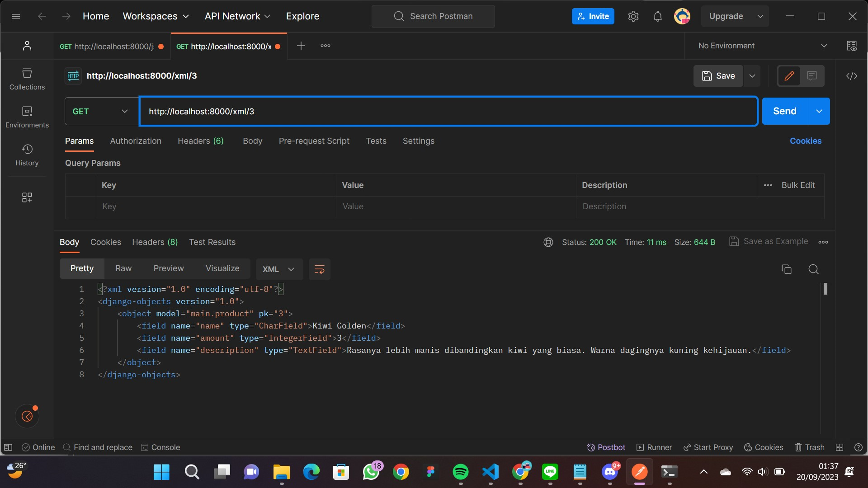Open Spotify from the Windows taskbar
The height and width of the screenshot is (488, 868).
pos(461,472)
